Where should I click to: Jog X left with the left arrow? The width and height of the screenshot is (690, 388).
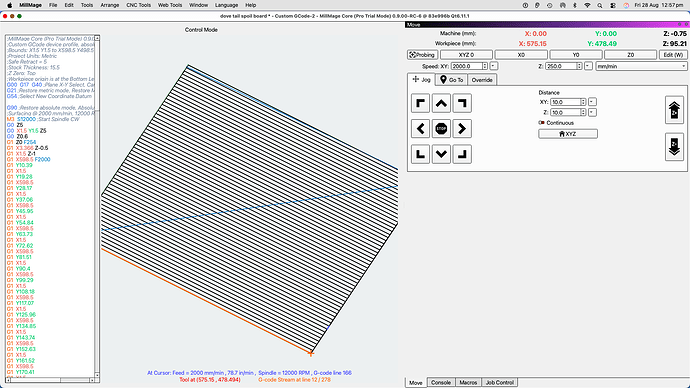420,128
